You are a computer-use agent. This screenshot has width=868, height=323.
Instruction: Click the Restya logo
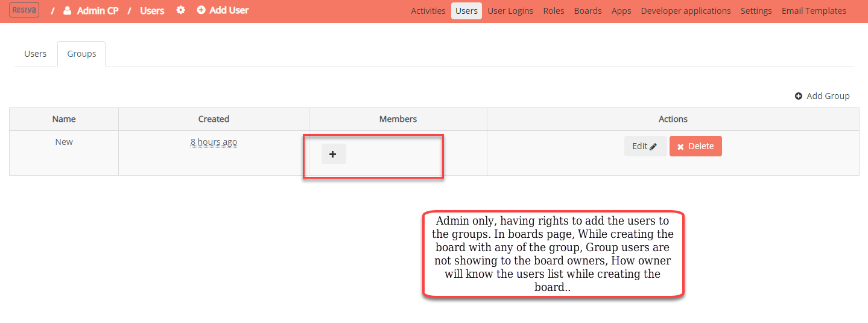(x=25, y=10)
